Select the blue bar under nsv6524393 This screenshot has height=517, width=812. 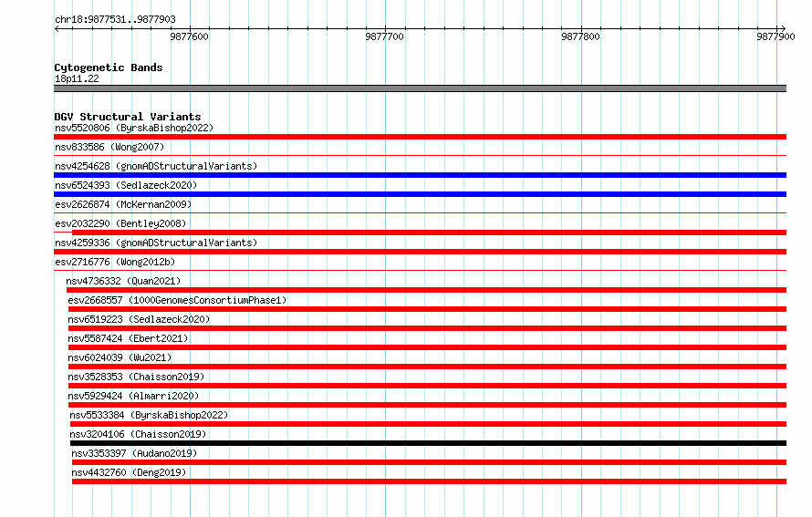420,194
